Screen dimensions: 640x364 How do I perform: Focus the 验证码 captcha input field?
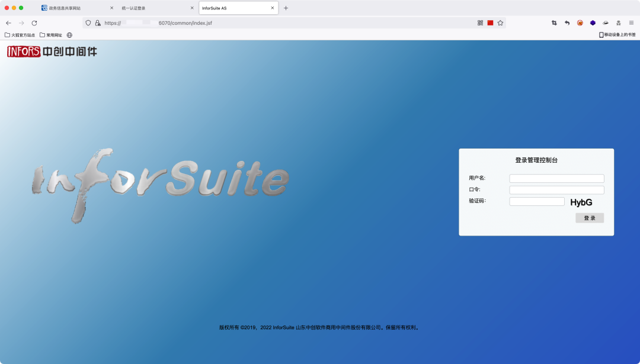tap(537, 201)
